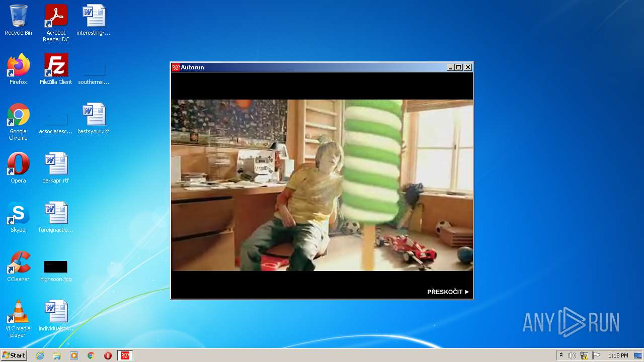Skip the intro video with PŘESKOČIT
This screenshot has height=362, width=644.
[x=448, y=292]
